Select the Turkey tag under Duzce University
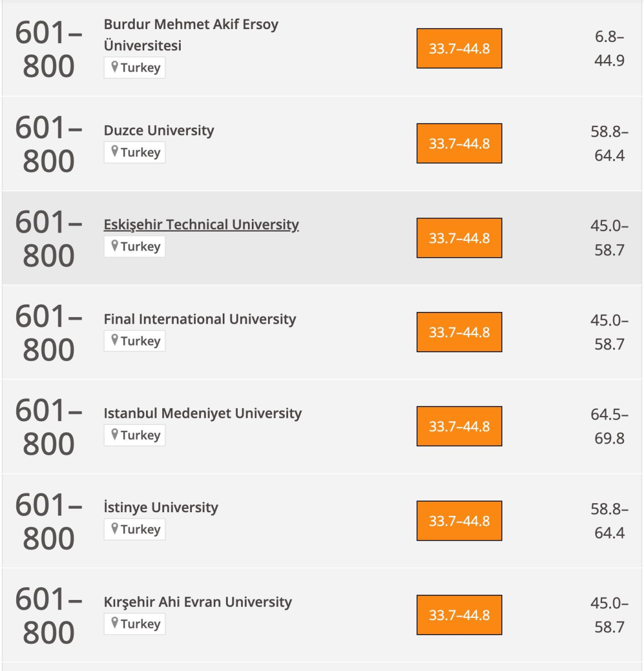This screenshot has height=671, width=644. pyautogui.click(x=134, y=152)
